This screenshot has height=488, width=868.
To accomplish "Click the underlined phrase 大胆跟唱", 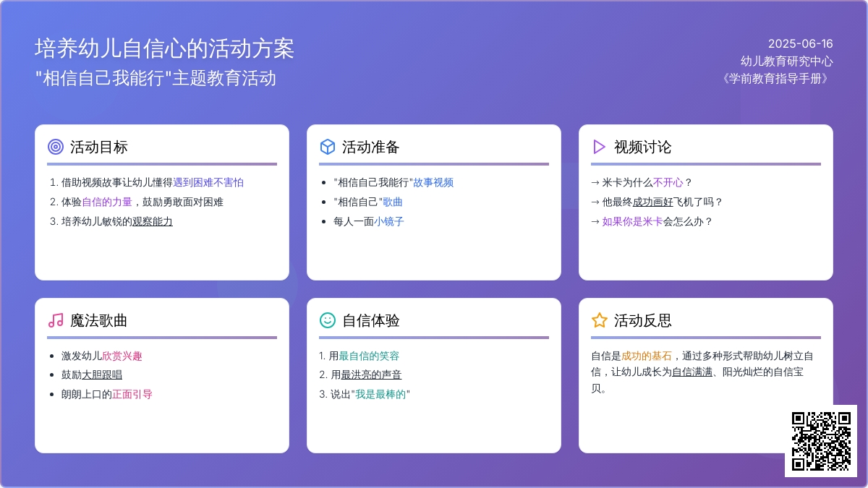I will click(102, 374).
